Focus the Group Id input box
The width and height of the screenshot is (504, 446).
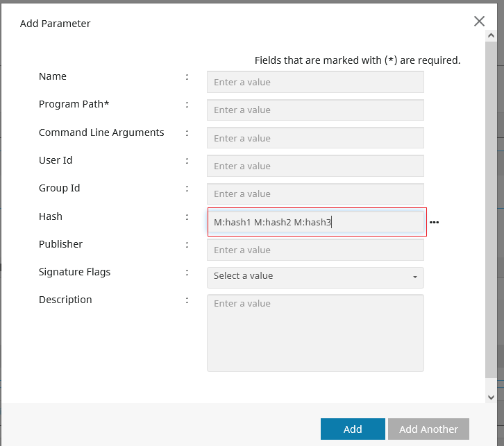[315, 194]
